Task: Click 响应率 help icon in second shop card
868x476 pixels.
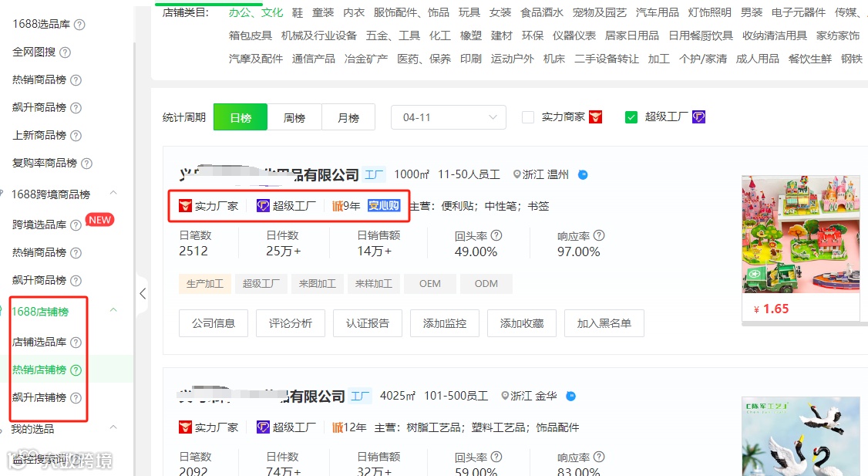Action: click(599, 457)
